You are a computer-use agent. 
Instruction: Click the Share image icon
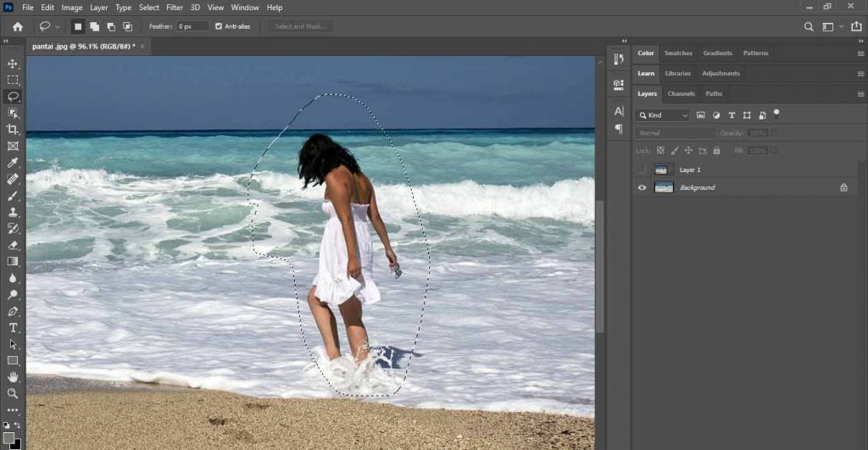coord(856,26)
